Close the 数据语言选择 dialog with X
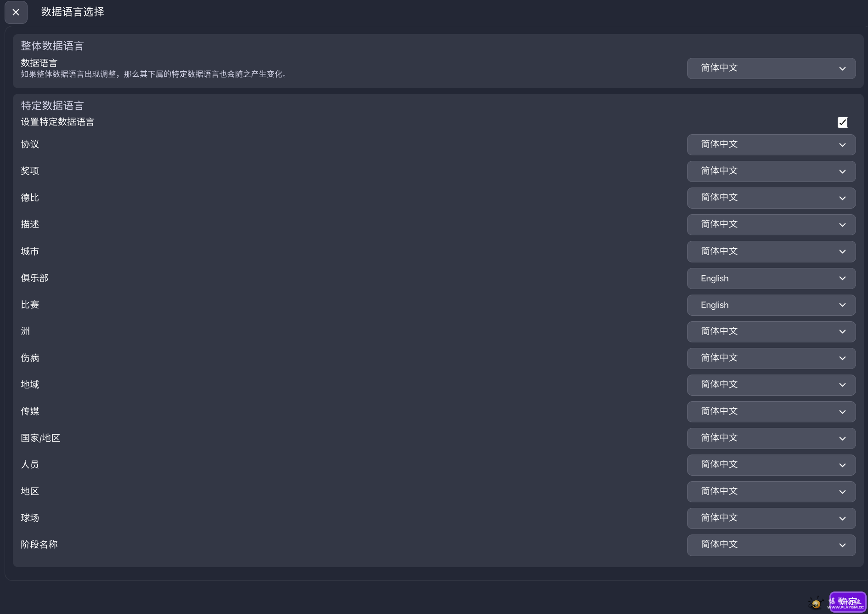The width and height of the screenshot is (868, 614). tap(16, 12)
